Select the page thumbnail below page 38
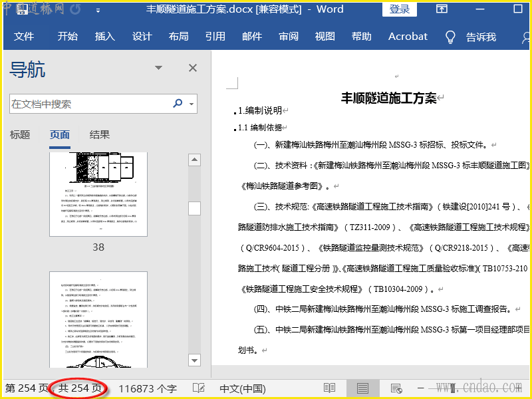Image resolution: width=532 pixels, height=399 pixels. pos(98,319)
